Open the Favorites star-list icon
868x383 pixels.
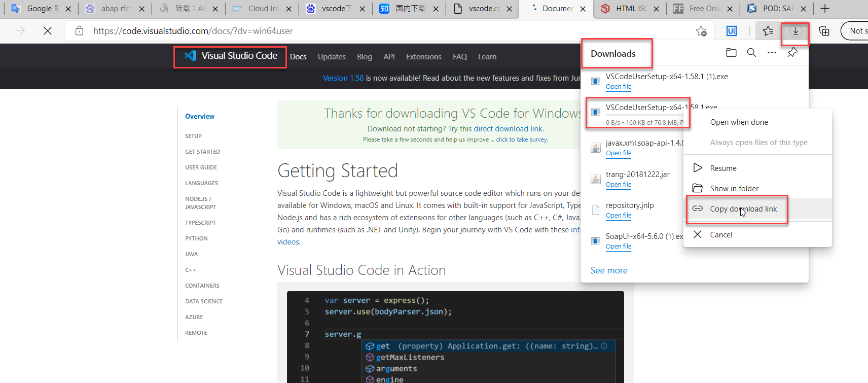pyautogui.click(x=768, y=31)
